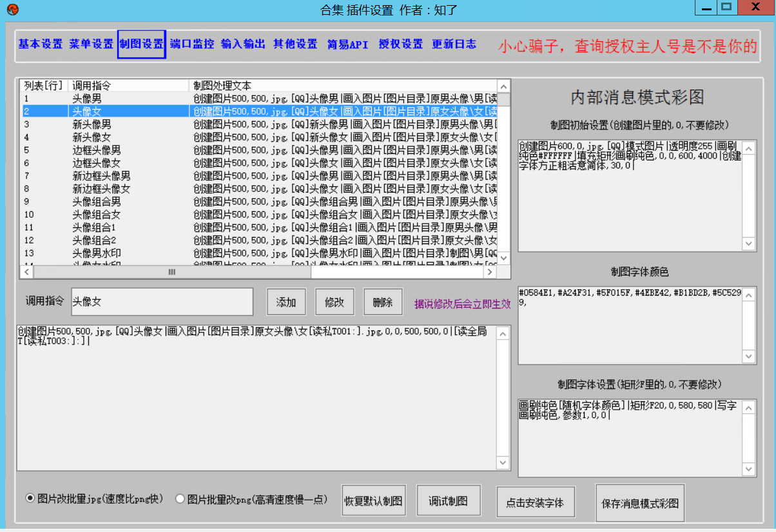This screenshot has width=776, height=532.
Task: Select list row 8 新边框头像女
Action: pyautogui.click(x=259, y=189)
